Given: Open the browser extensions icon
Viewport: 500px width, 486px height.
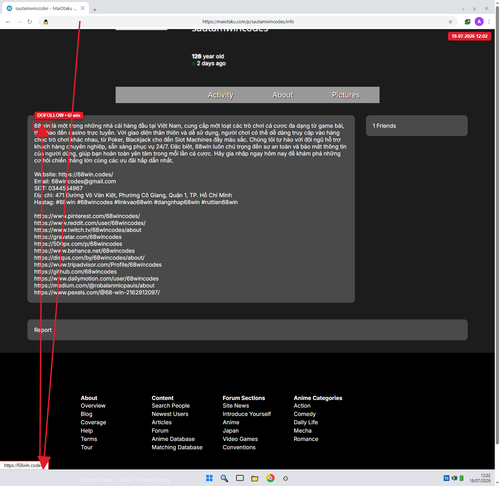Looking at the screenshot, I should pyautogui.click(x=468, y=22).
